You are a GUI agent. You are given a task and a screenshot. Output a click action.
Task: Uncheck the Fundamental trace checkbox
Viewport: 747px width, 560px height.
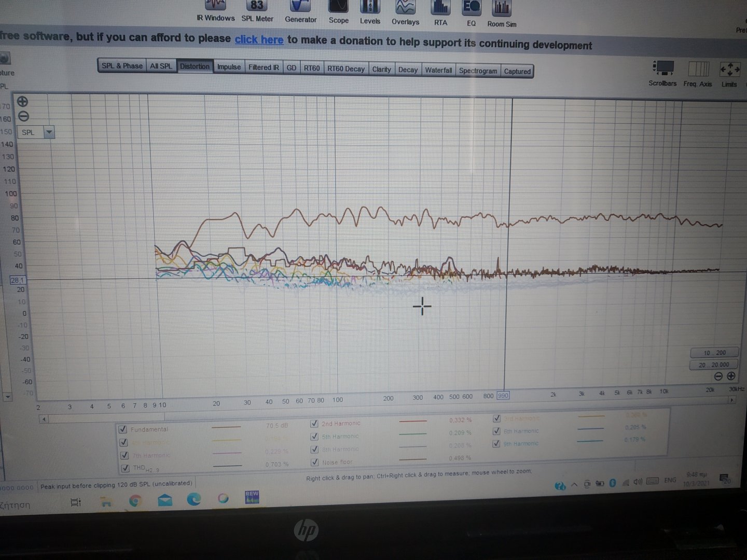coord(123,429)
